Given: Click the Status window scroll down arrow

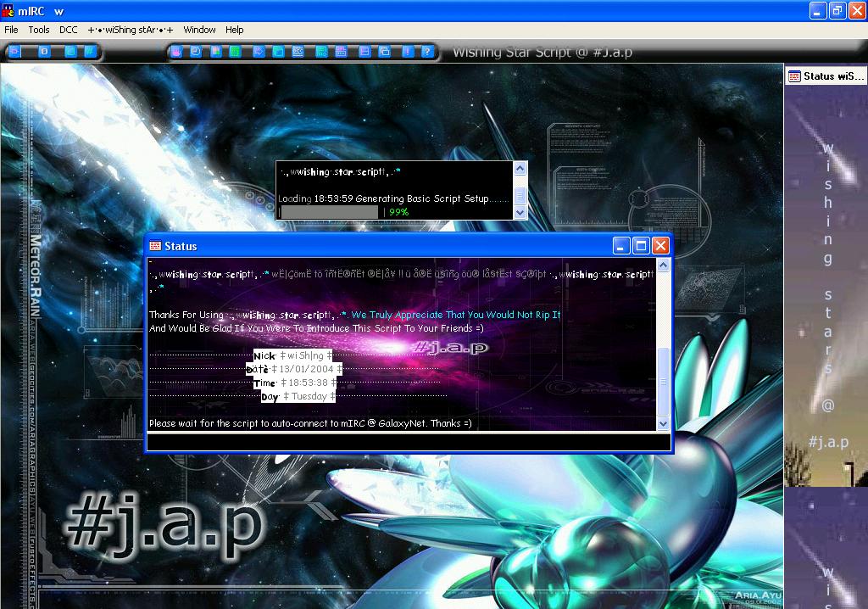Looking at the screenshot, I should (x=663, y=424).
